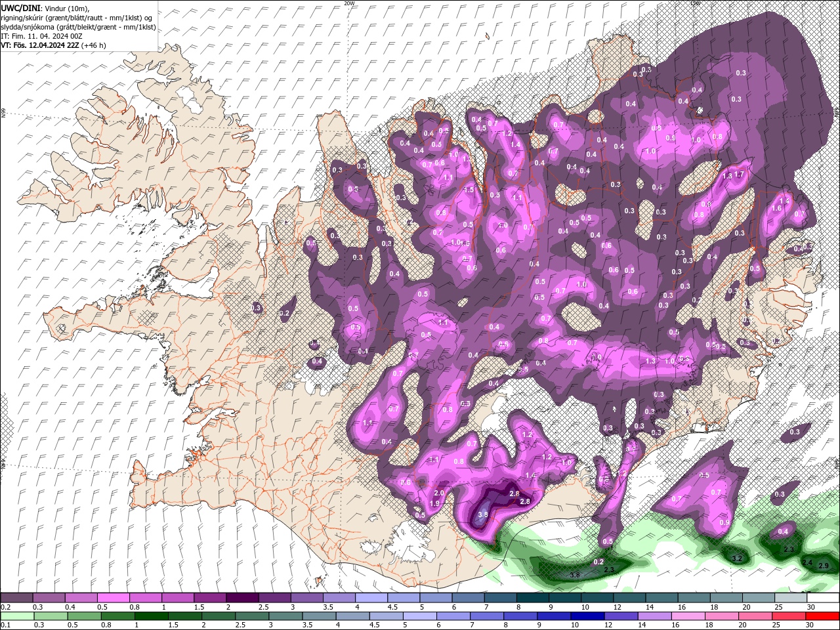Click the light purple 14 swatch in the rain legend
The width and height of the screenshot is (840, 630).
(655, 616)
